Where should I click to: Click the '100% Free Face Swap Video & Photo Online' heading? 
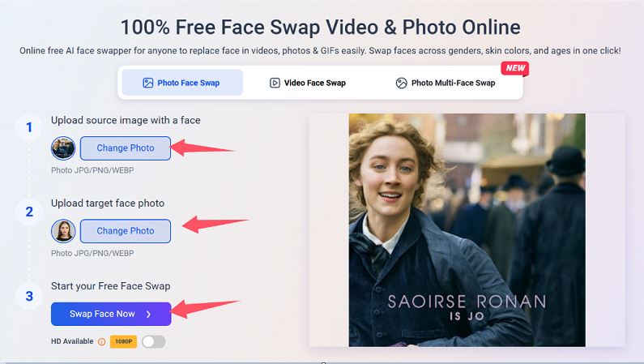[321, 27]
